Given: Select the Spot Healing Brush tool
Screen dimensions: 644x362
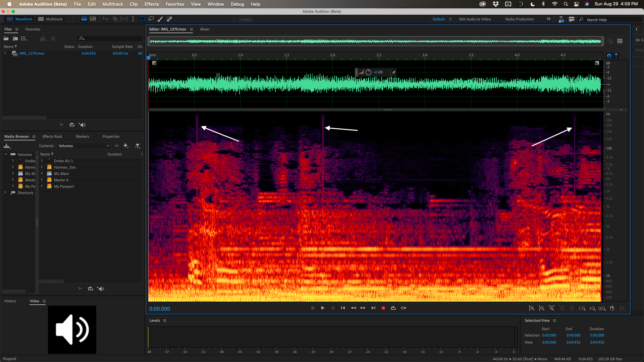Looking at the screenshot, I should pyautogui.click(x=169, y=19).
